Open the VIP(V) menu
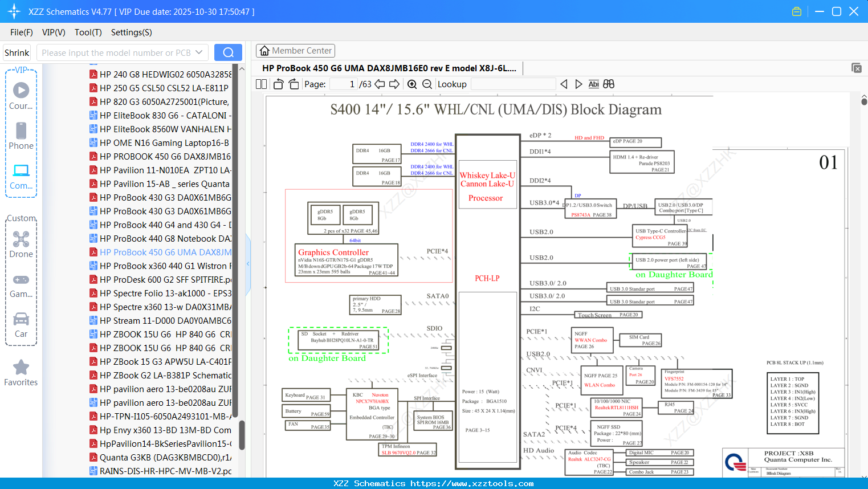Screen dimensions: 868x489 (54, 32)
